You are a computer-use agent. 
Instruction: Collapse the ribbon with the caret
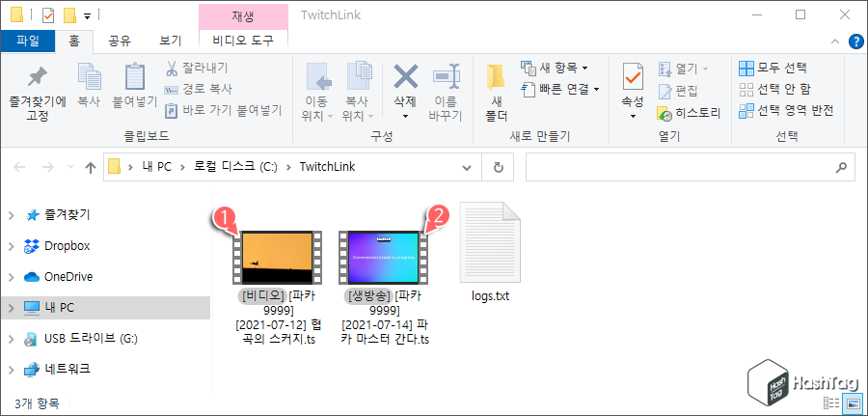[835, 42]
